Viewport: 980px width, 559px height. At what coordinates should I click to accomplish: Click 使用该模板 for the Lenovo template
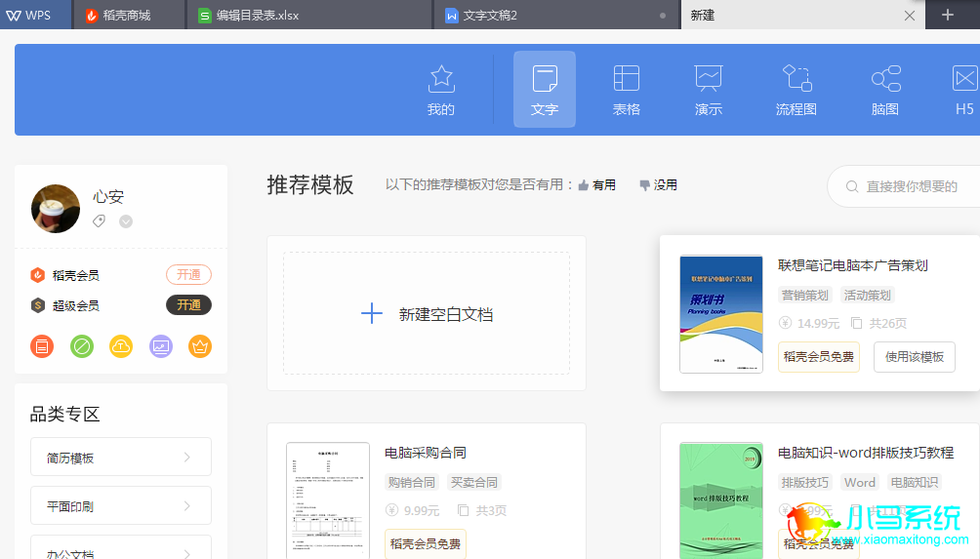915,357
